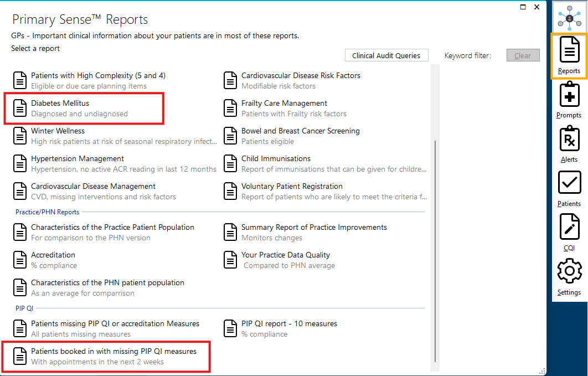Viewport: 588px width, 376px height.
Task: Open Frailty Care Management report title
Action: [x=284, y=103]
